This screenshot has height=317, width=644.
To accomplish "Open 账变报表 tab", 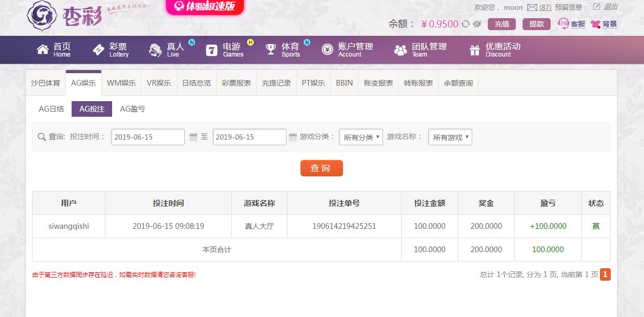I will click(378, 83).
